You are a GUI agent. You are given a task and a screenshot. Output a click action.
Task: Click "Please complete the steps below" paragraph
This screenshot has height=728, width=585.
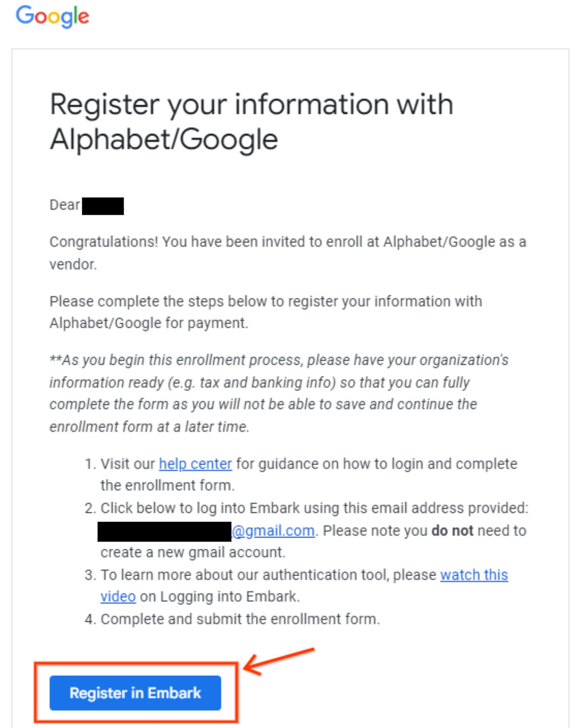(x=266, y=312)
